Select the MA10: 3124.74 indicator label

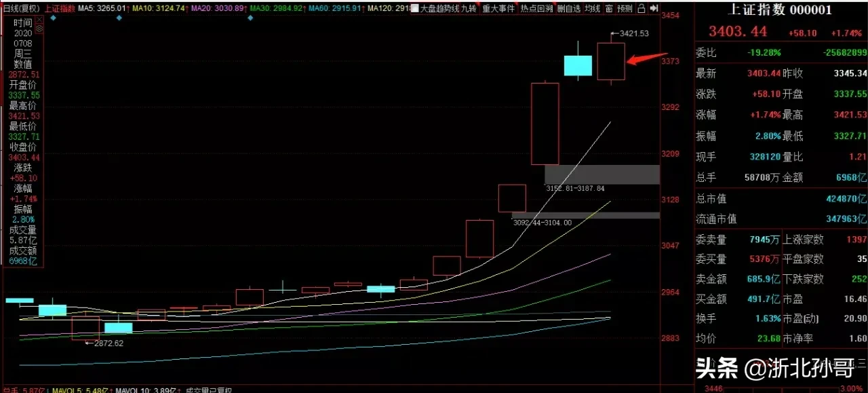[x=157, y=9]
